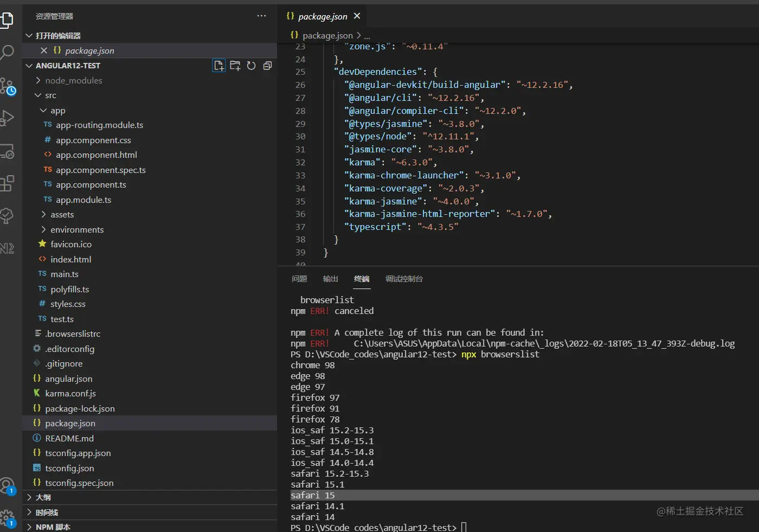Open the 输出 panel tab

(330, 279)
